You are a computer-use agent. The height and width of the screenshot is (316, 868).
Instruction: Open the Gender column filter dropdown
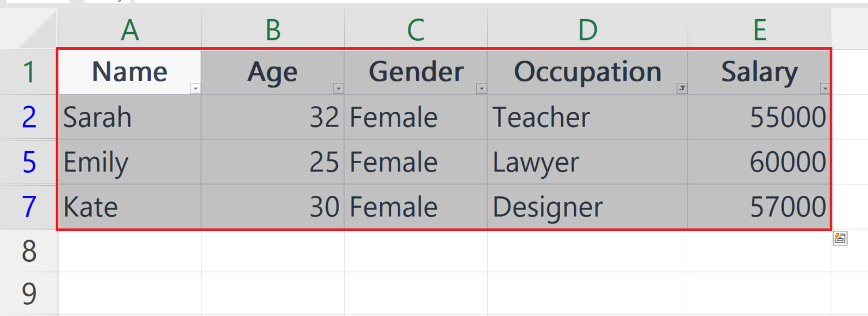click(481, 89)
